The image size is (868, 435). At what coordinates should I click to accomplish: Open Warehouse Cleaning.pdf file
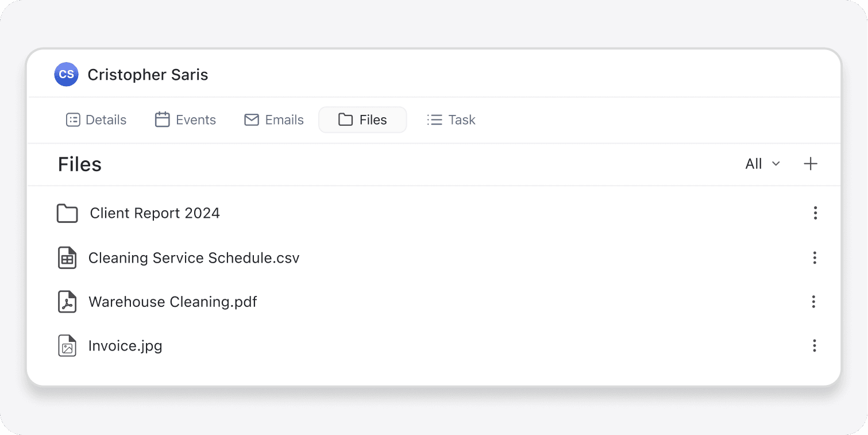172,302
